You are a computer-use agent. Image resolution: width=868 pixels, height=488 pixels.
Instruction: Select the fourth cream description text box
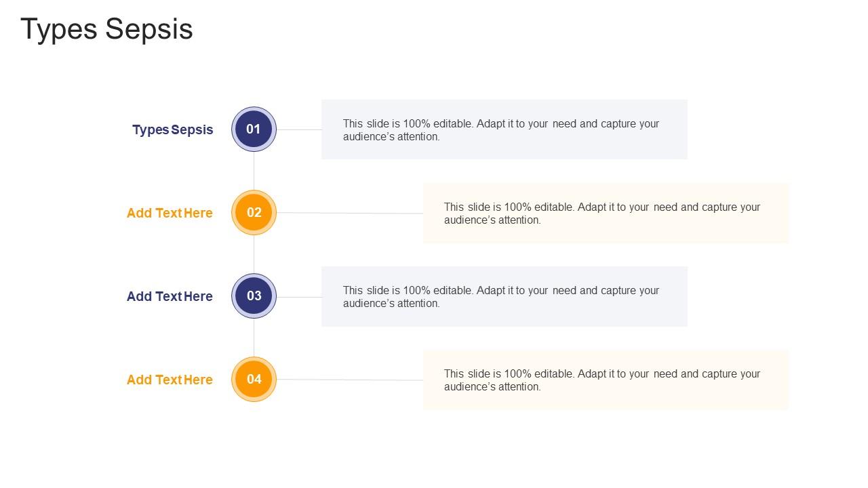point(606,380)
